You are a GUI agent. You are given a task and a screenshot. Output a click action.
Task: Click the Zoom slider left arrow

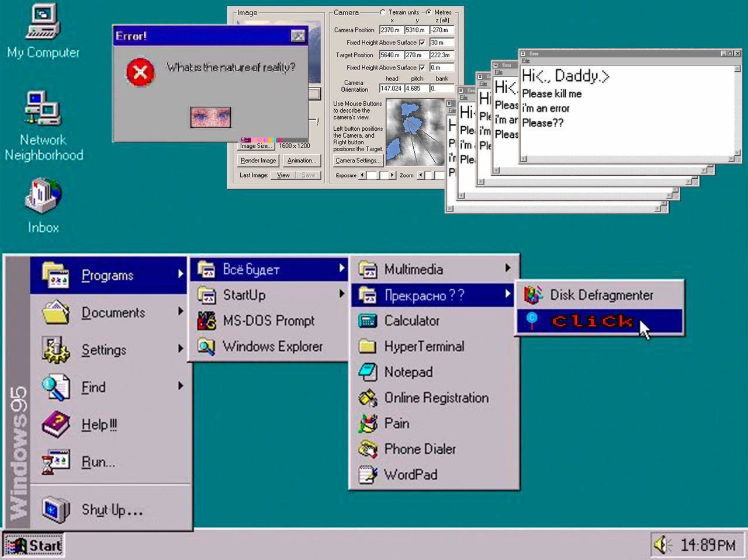[420, 175]
